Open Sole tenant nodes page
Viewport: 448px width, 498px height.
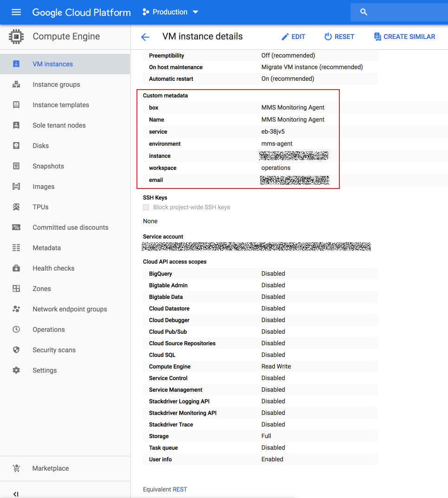(59, 125)
